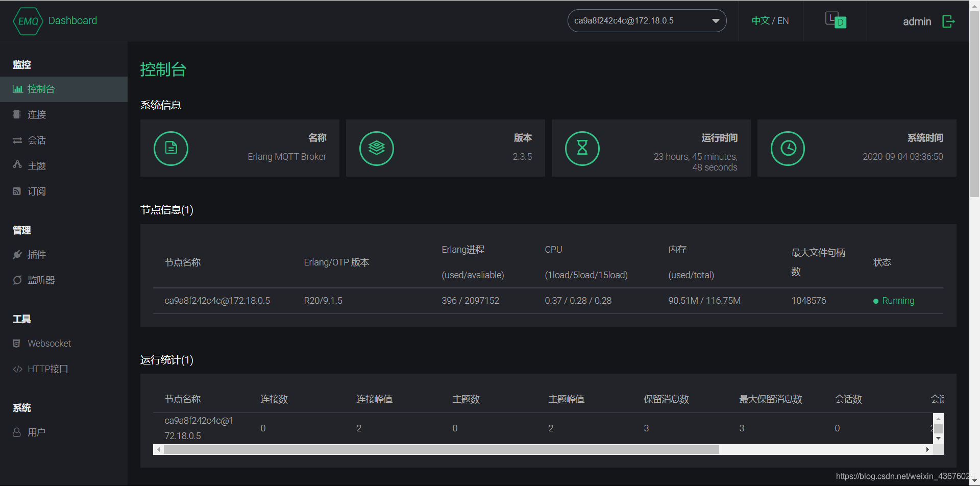Screen dimensions: 980x486
Task: Open the 主题 (Topics) section
Action: click(x=37, y=165)
